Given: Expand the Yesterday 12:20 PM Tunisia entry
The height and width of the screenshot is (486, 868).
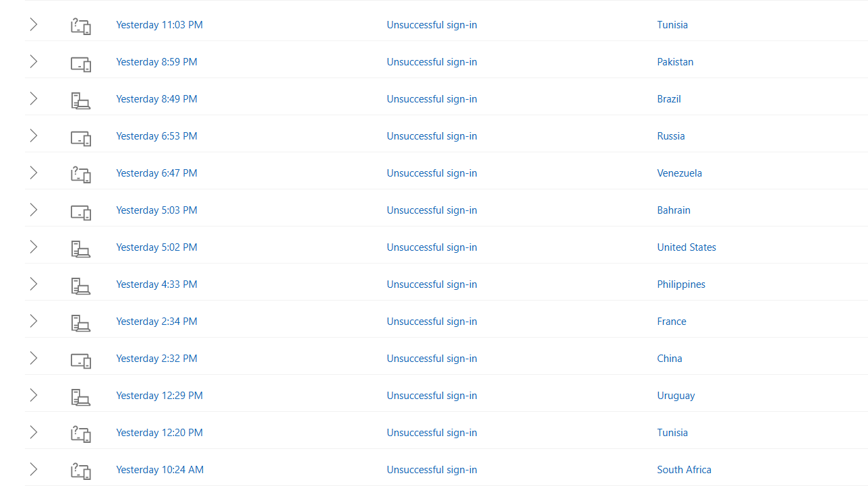Looking at the screenshot, I should 33,432.
